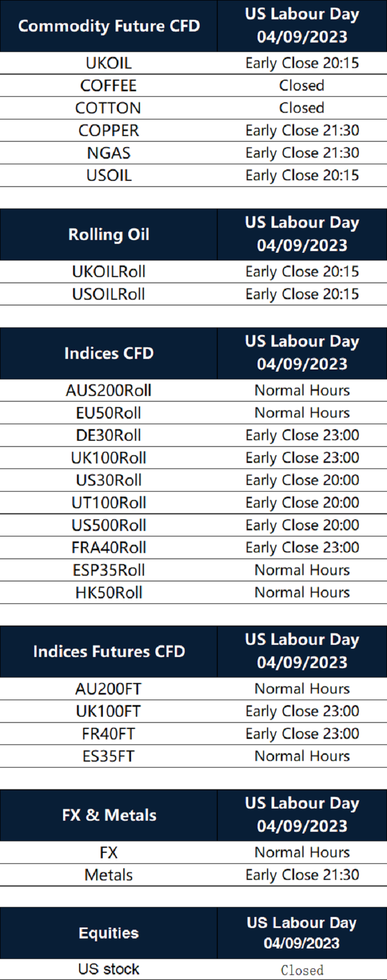Select the Rolling Oil table header

tap(109, 234)
